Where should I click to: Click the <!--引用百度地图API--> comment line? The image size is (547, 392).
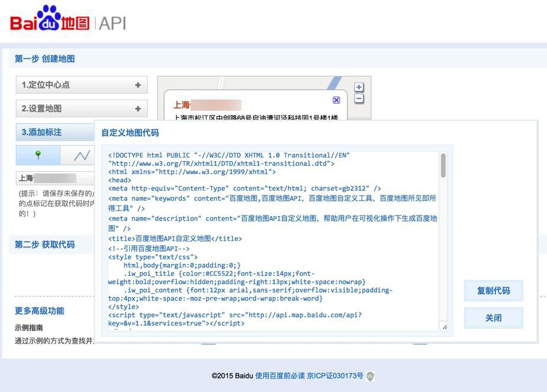[x=149, y=249]
